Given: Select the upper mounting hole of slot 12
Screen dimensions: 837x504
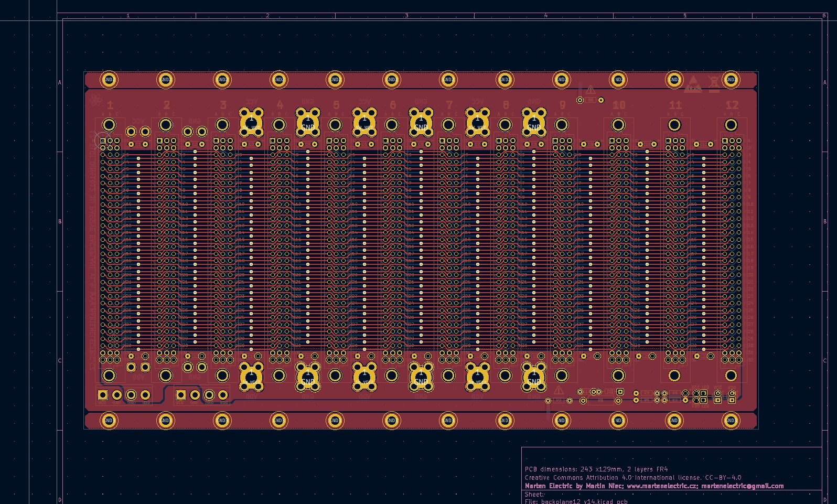Looking at the screenshot, I should tap(731, 125).
